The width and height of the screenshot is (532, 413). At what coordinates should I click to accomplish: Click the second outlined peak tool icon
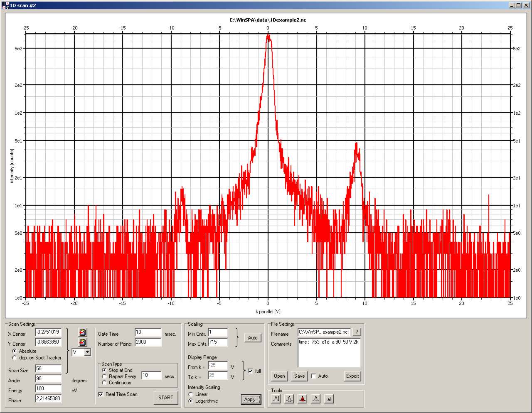tap(289, 399)
